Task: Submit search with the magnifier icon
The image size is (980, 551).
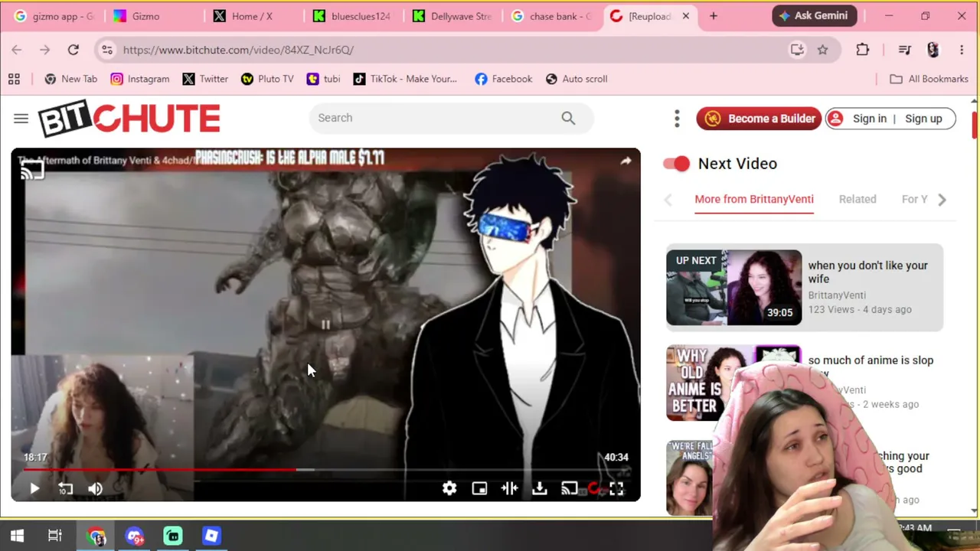Action: click(x=568, y=118)
